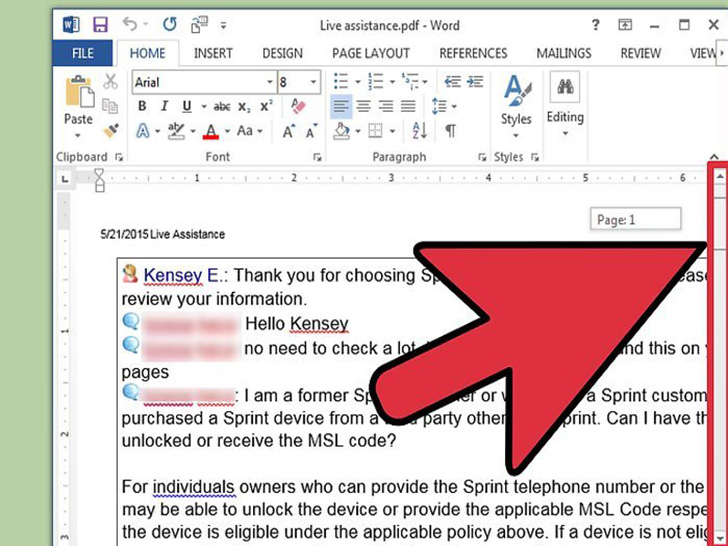Viewport: 728px width, 546px height.
Task: Customize Quick Access Toolbar dropdown
Action: (223, 26)
